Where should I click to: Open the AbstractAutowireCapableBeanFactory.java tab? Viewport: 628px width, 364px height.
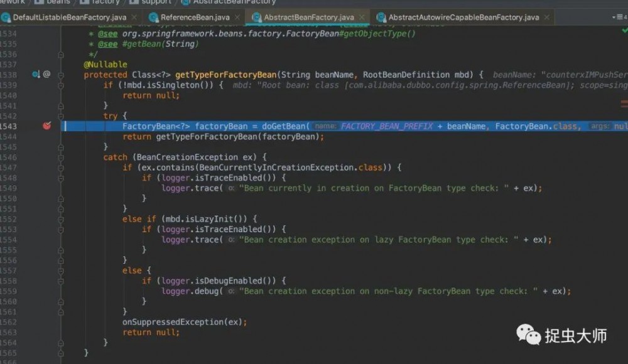464,17
